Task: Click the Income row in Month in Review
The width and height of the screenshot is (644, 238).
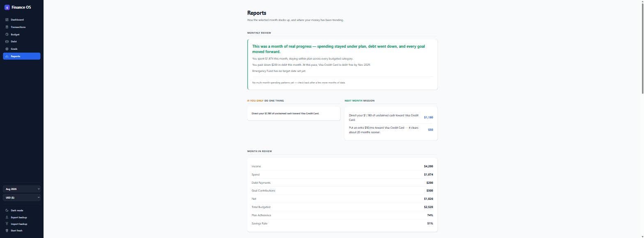Action: point(342,166)
